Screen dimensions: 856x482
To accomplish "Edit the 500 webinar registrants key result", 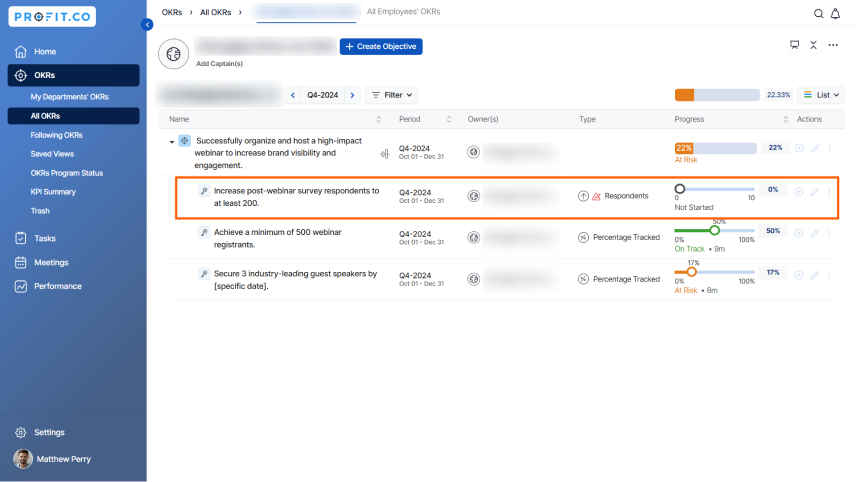I will [x=815, y=233].
